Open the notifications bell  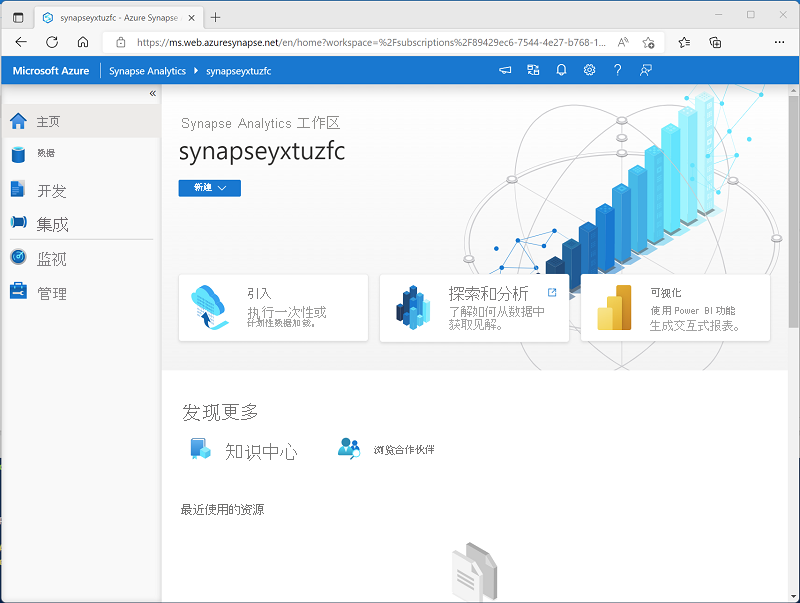561,70
